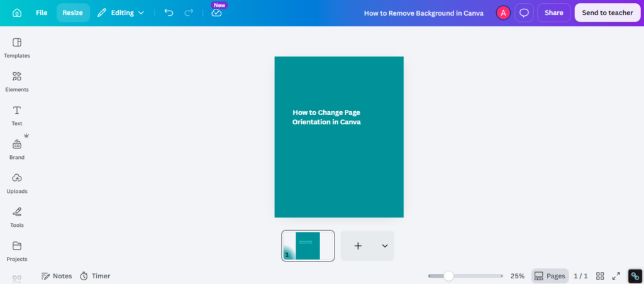
Task: Open the grid view icon
Action: click(x=600, y=276)
